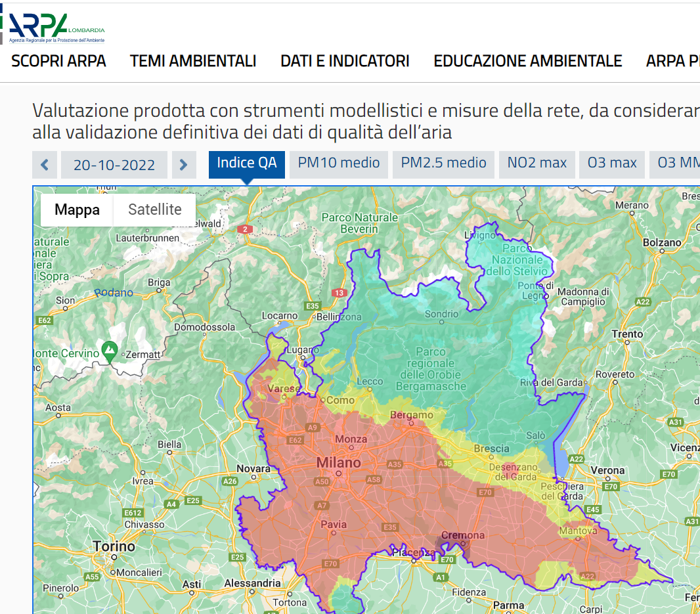
Task: Click the A22 highway shield near Trento
Action: (x=644, y=301)
